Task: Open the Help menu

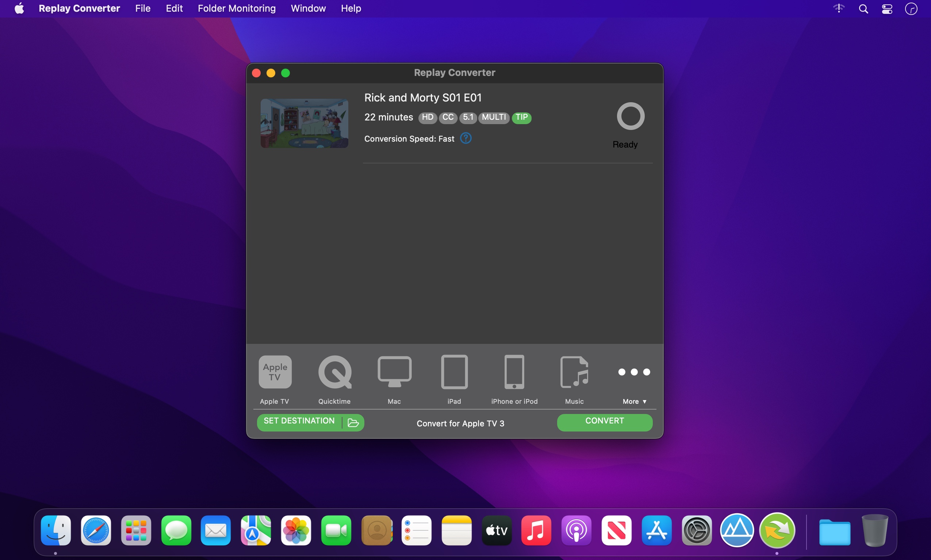Action: pyautogui.click(x=351, y=8)
